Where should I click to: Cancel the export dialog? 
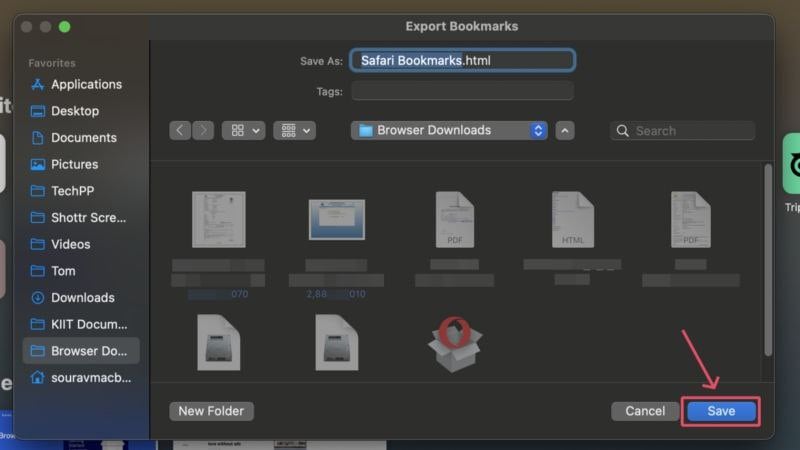point(645,411)
